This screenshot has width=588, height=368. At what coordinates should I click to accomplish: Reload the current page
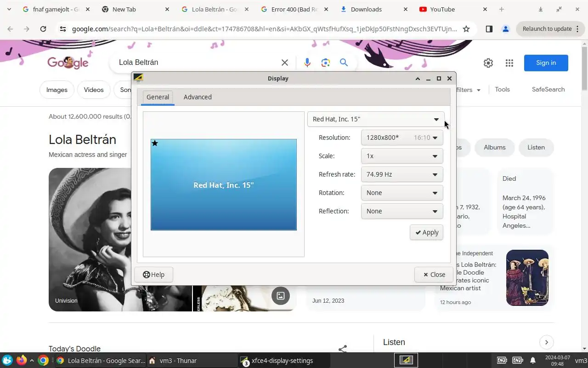43,29
